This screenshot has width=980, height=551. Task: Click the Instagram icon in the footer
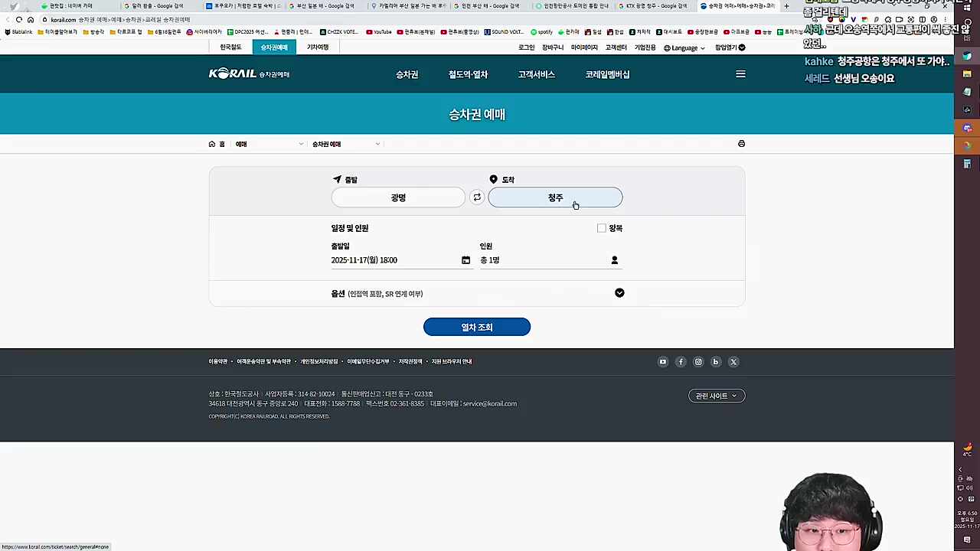pos(697,361)
